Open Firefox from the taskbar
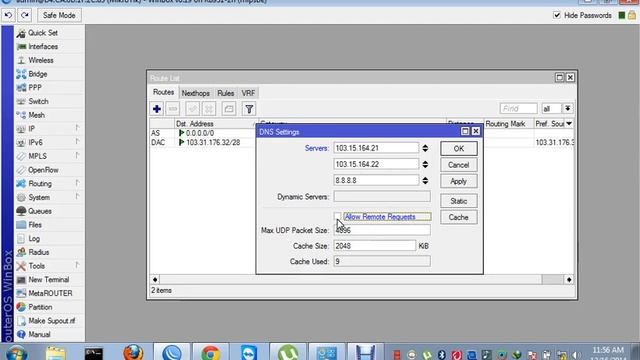The image size is (640, 360). pos(133,352)
